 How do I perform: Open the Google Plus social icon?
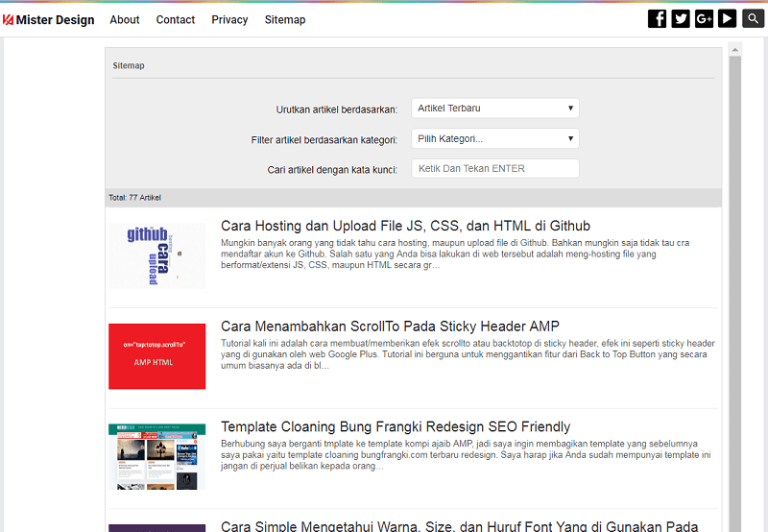point(704,19)
